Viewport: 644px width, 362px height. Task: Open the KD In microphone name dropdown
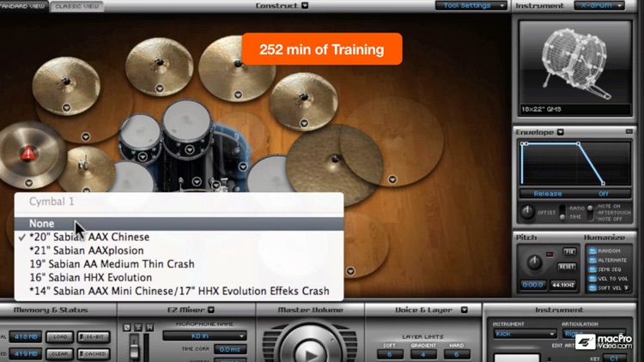[204, 335]
